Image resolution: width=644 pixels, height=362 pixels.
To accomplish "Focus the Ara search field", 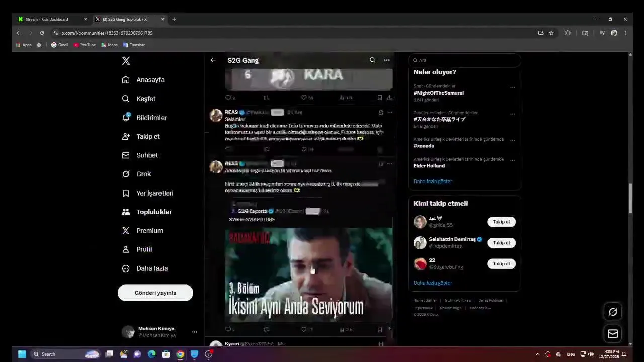I will 464,60.
